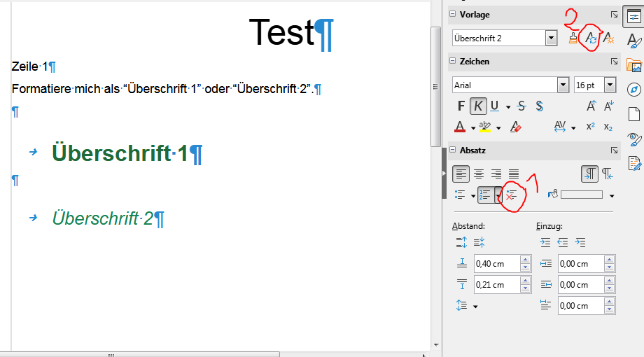This screenshot has width=644, height=357.
Task: Open the Navigator panel in the sidebar
Action: (634, 90)
